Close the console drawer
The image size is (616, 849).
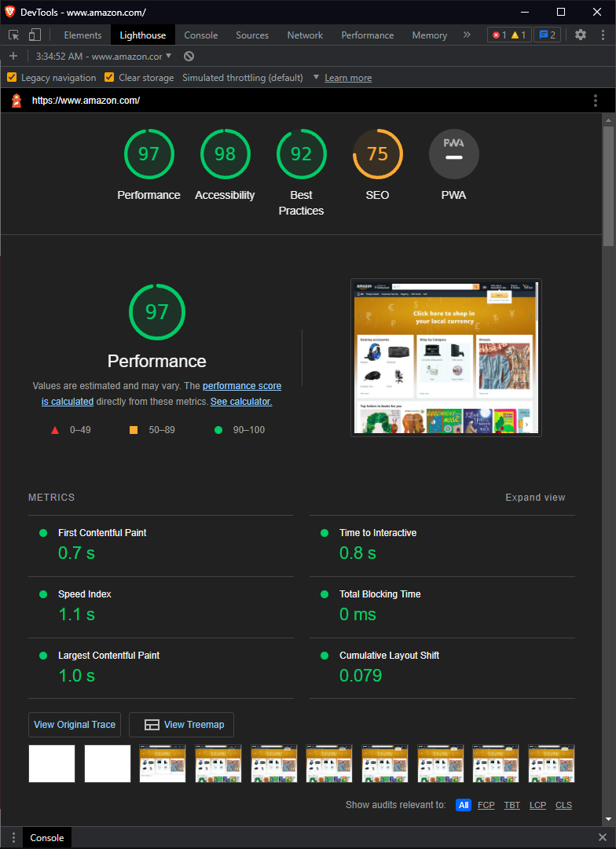603,838
